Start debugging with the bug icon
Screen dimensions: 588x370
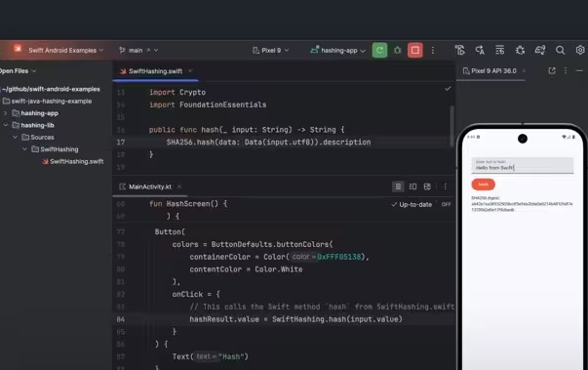[398, 51]
